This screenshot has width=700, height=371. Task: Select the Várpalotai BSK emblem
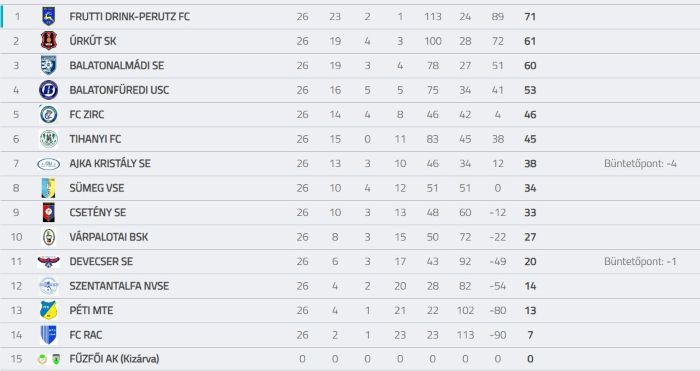48,237
